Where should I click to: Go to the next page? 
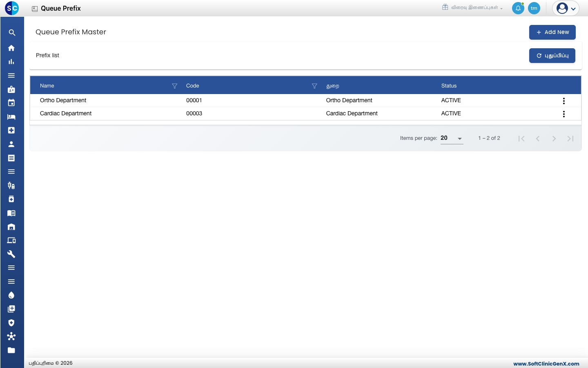point(554,139)
